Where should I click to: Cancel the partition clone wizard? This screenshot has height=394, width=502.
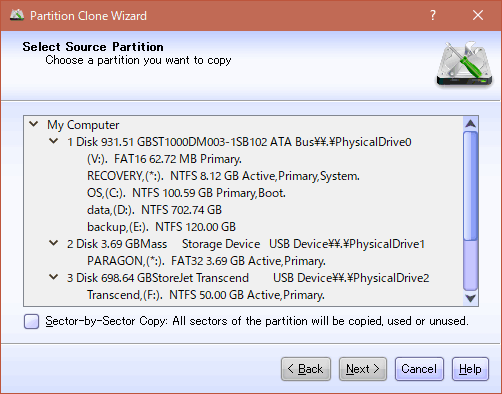(x=419, y=369)
